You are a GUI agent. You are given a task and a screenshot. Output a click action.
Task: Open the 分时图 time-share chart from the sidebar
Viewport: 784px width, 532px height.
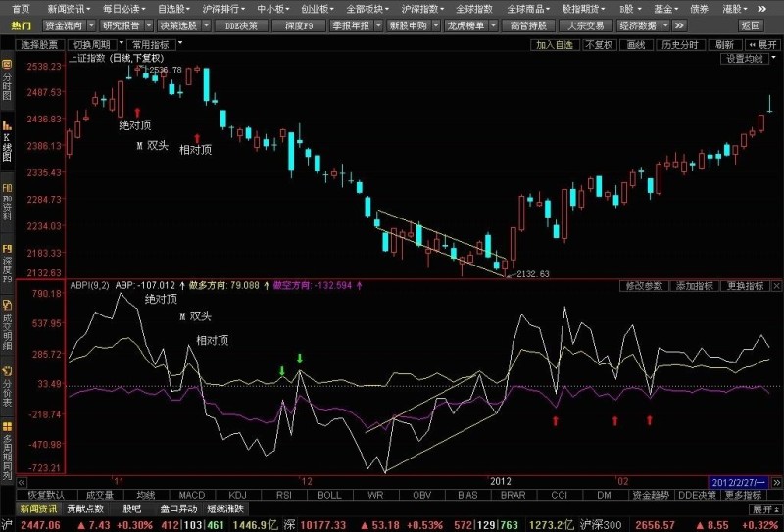[7, 80]
